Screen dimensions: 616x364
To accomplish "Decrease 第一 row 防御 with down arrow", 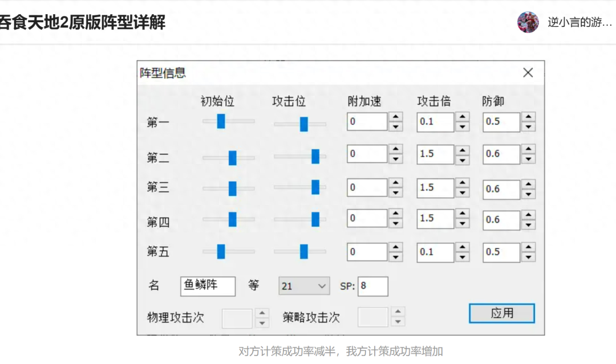I will point(528,126).
